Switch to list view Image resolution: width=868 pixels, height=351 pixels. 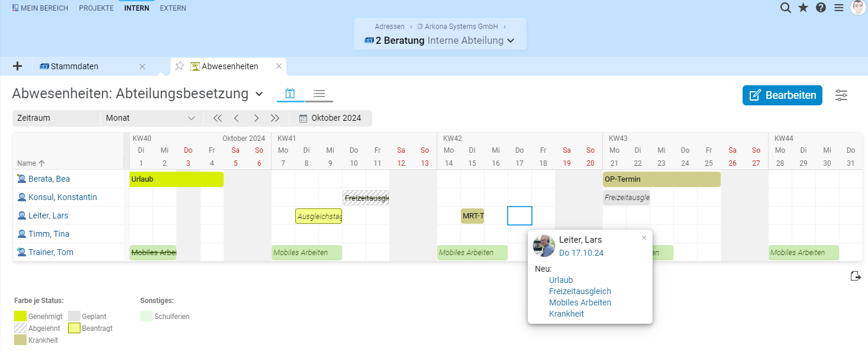[x=320, y=94]
